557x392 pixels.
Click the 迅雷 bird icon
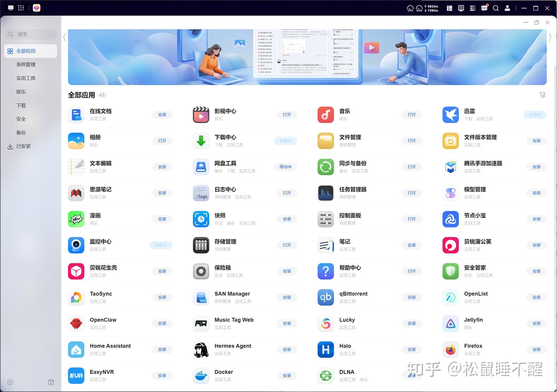pos(451,115)
